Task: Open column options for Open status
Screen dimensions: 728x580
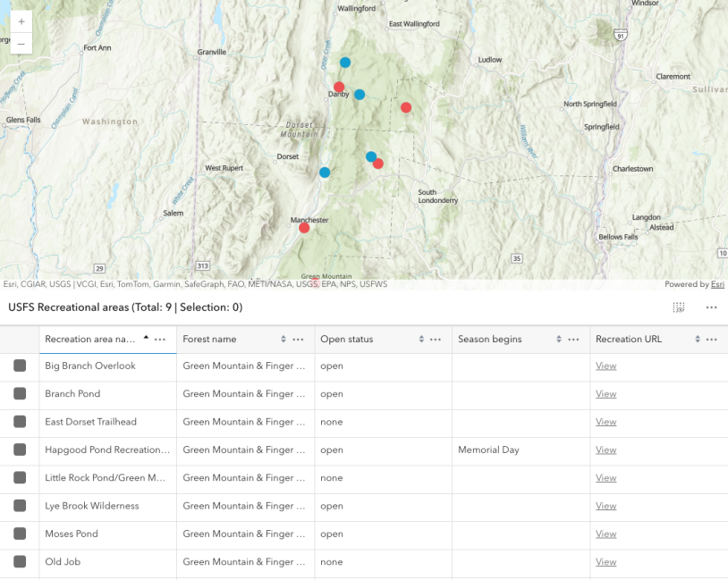Action: point(436,339)
